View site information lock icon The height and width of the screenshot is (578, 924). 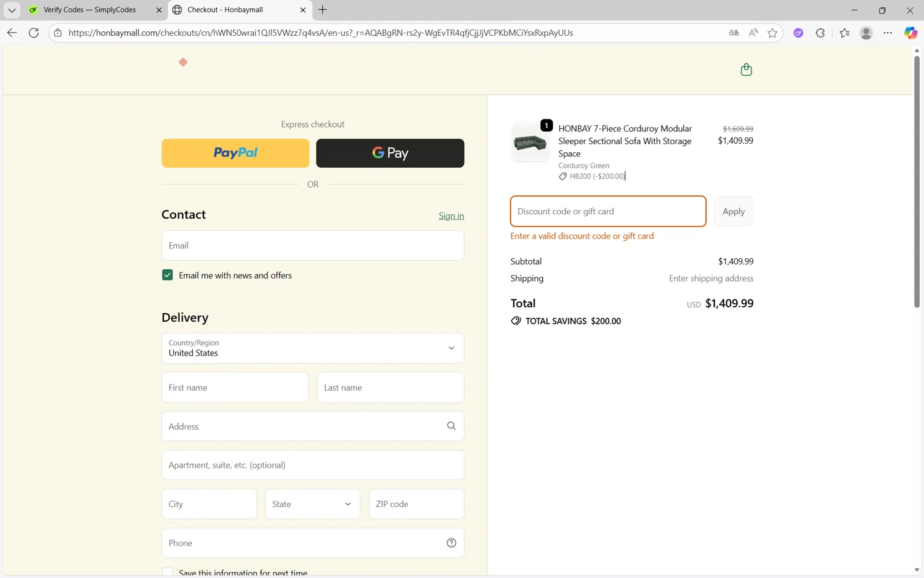58,33
